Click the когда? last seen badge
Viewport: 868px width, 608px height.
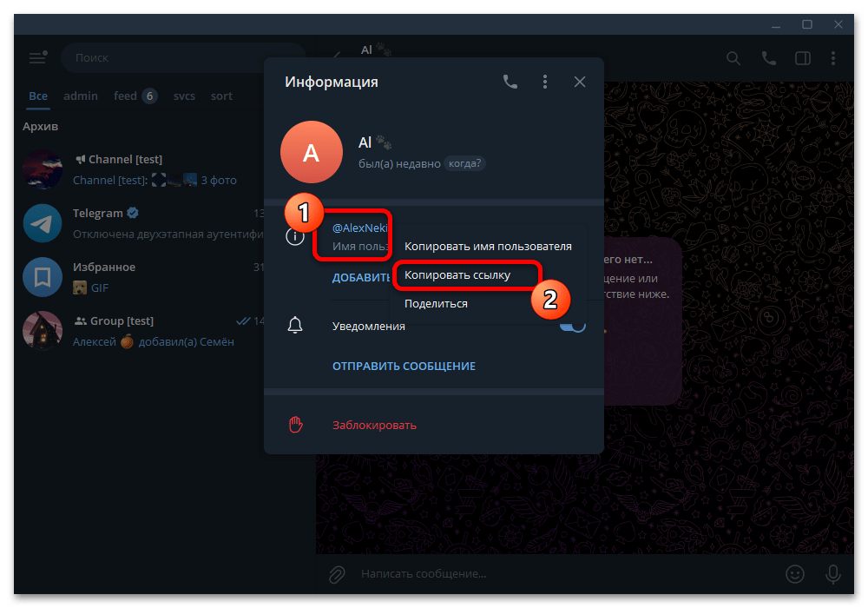[x=465, y=163]
